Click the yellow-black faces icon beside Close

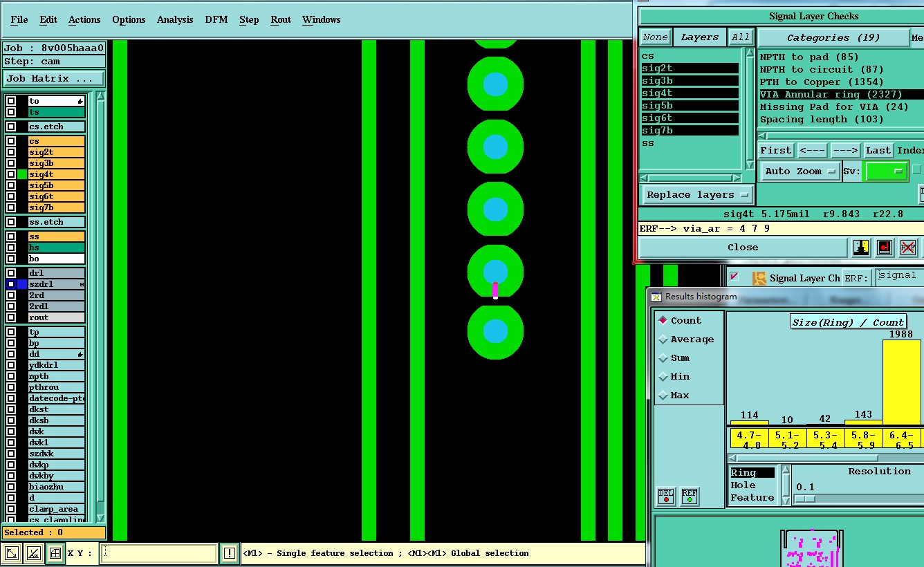tap(861, 247)
